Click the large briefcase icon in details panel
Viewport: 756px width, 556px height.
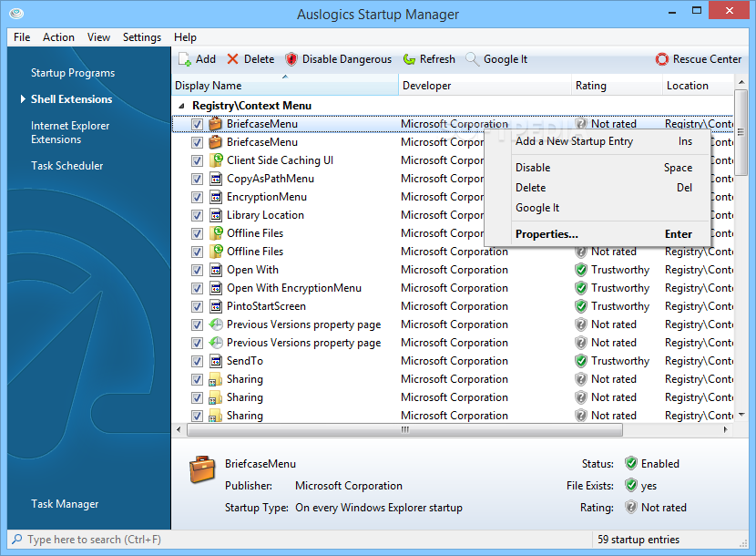202,469
